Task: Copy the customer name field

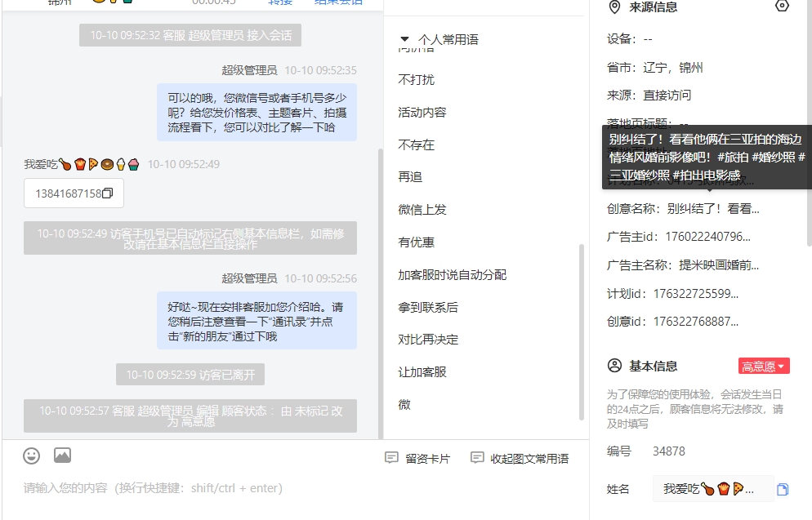Action: 783,489
